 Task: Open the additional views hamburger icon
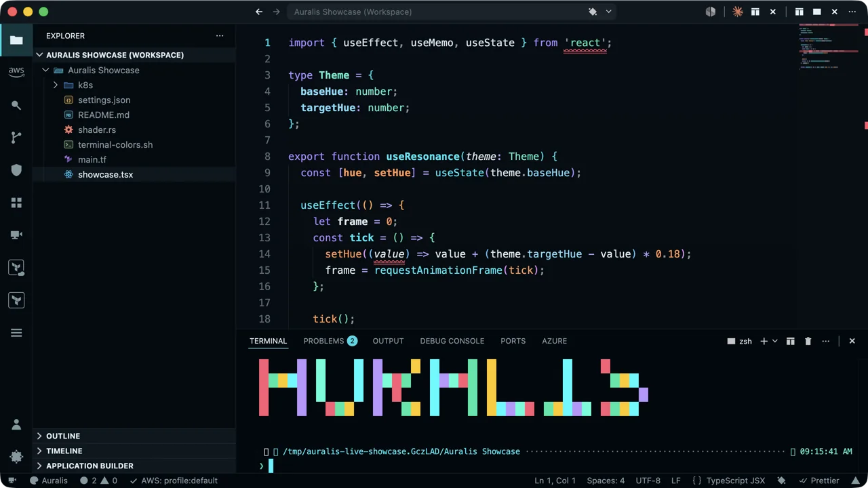point(16,333)
